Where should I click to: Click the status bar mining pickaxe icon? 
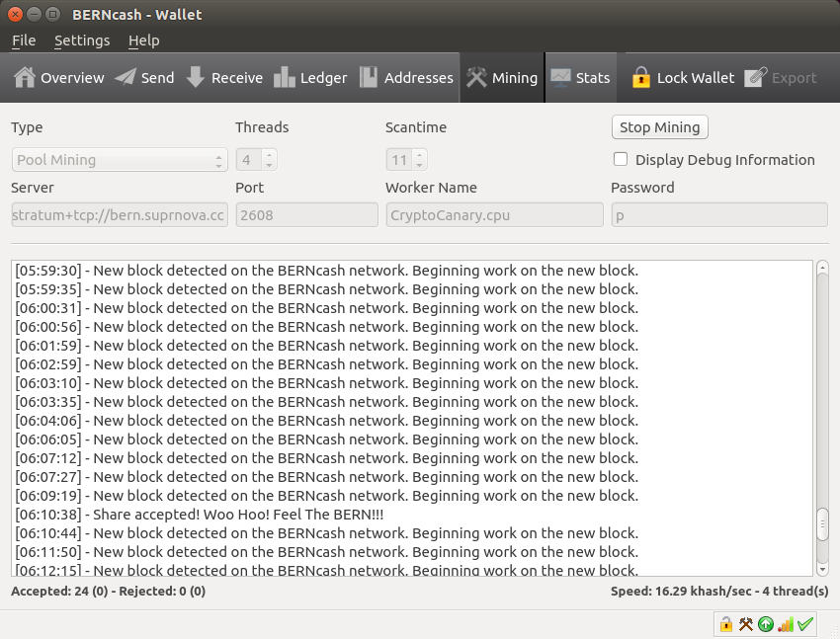click(x=746, y=624)
